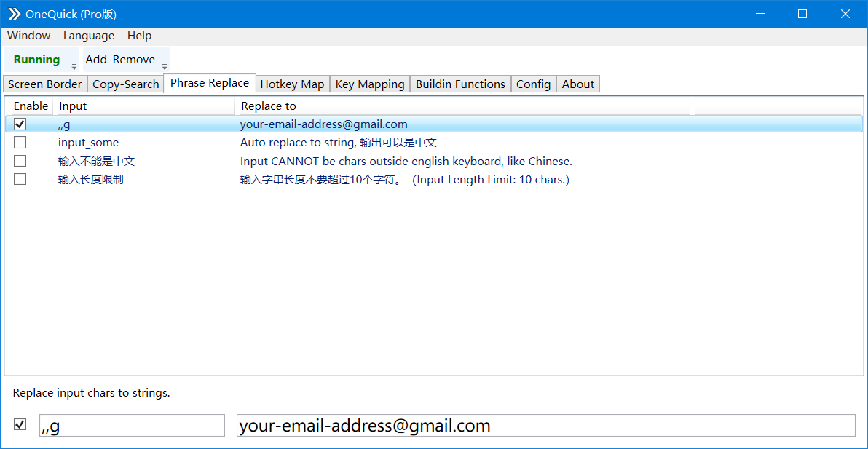868x449 pixels.
Task: Uncheck the ,,g phrase enable checkbox
Action: [20, 124]
